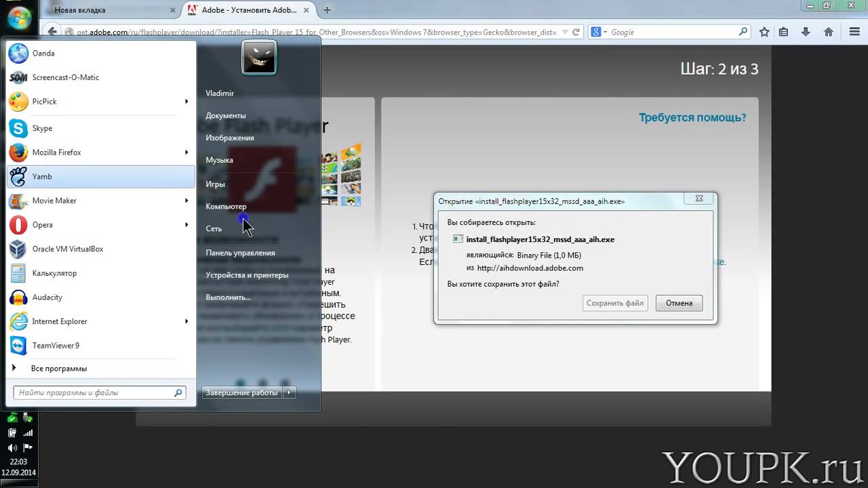This screenshot has width=868, height=488.
Task: Launch Oanda from the Start menu
Action: [101, 53]
